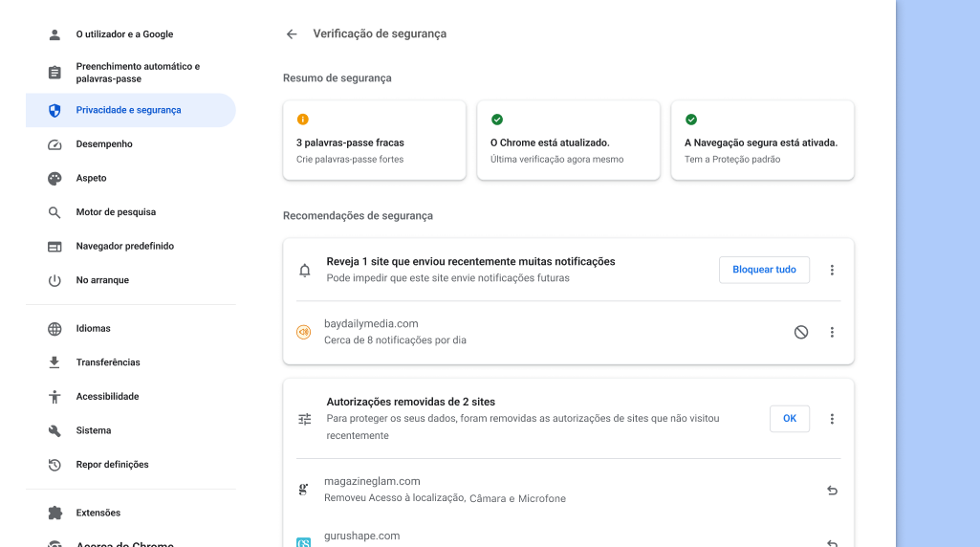980x547 pixels.
Task: Click the wrench icon next to Sistema
Action: [x=55, y=430]
